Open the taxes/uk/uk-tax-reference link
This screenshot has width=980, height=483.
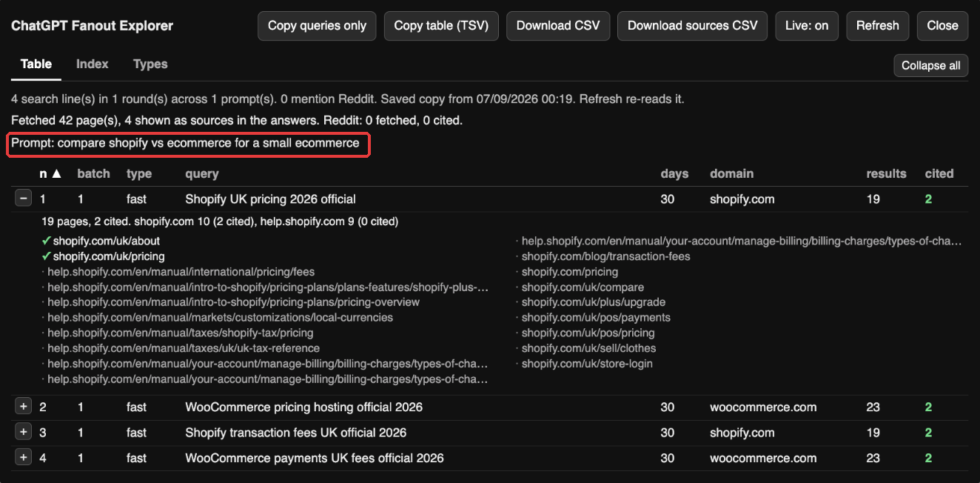(x=184, y=348)
